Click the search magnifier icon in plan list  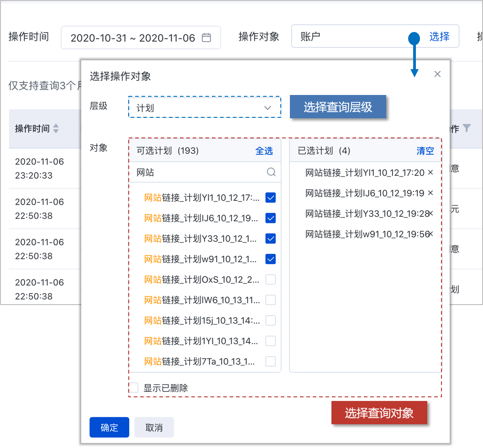[x=271, y=172]
